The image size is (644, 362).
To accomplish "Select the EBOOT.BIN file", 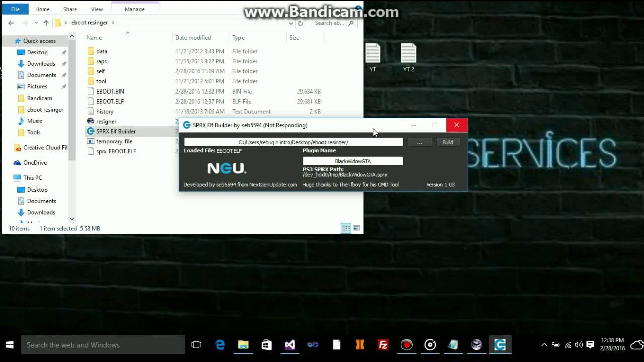I will (x=110, y=92).
